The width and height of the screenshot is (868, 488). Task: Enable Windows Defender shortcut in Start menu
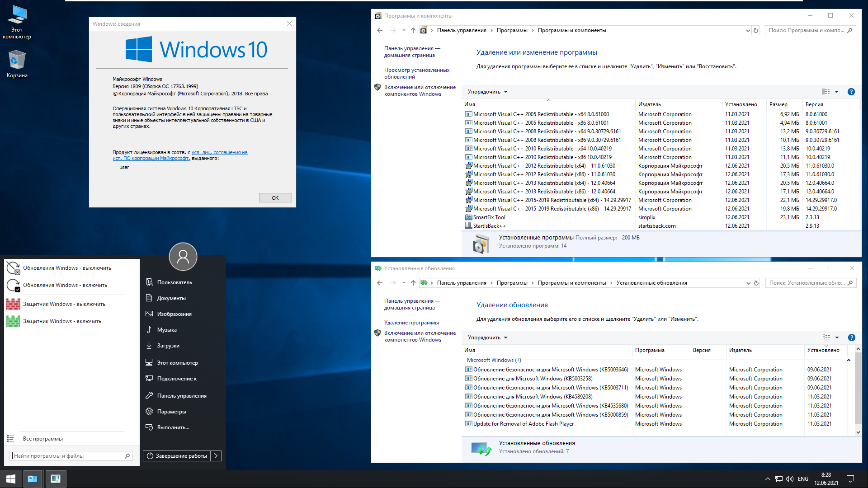(x=62, y=321)
